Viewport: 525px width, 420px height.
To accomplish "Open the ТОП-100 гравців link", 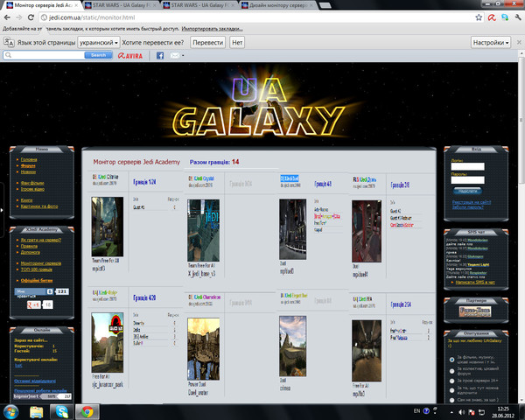I will 37,269.
